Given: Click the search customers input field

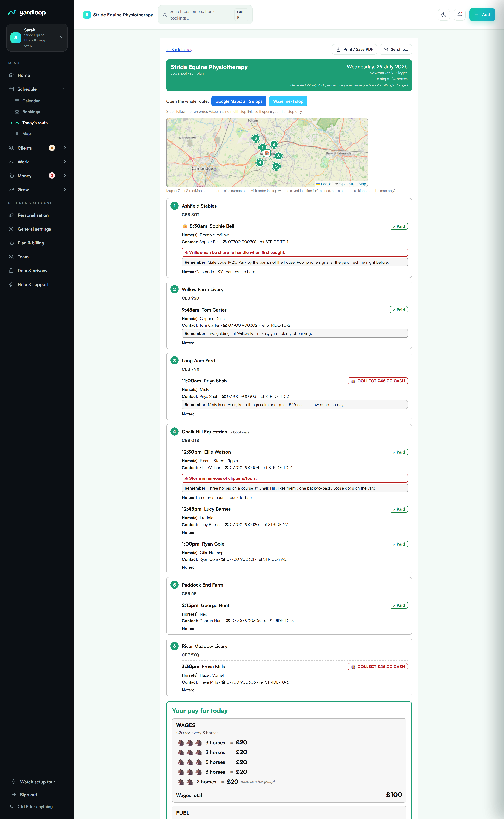Looking at the screenshot, I should tap(205, 15).
